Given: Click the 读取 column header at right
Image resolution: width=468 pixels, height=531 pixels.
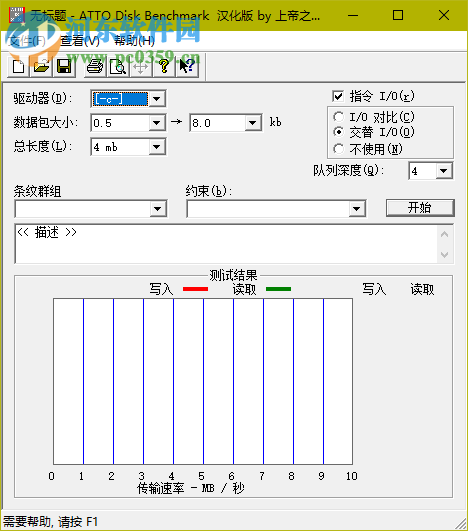Looking at the screenshot, I should click(422, 289).
